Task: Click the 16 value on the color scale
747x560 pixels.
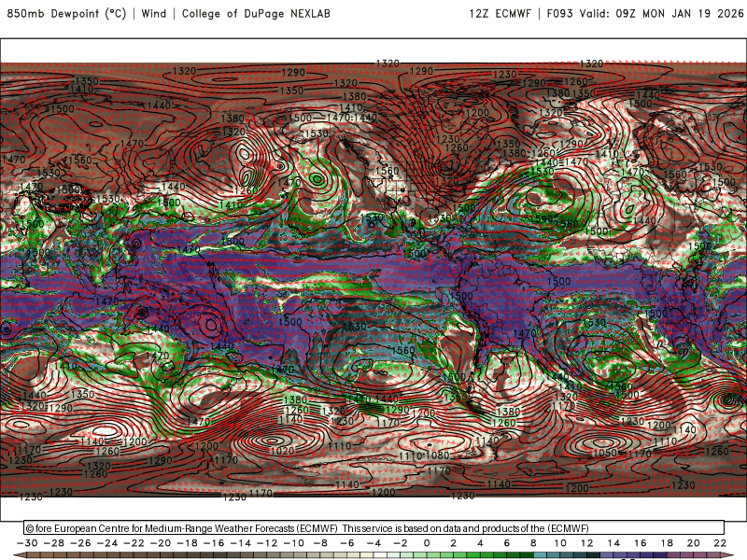Action: pos(641,543)
